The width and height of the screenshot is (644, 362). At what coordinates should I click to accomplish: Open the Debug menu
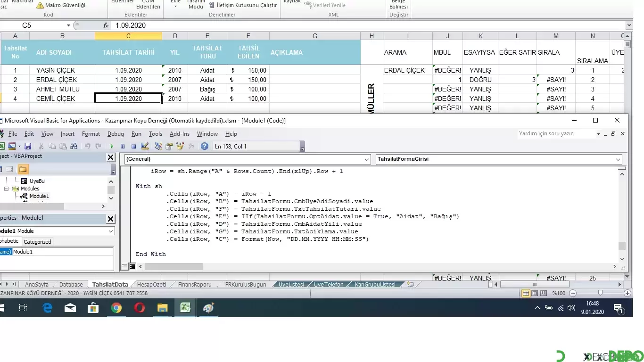[x=116, y=134]
